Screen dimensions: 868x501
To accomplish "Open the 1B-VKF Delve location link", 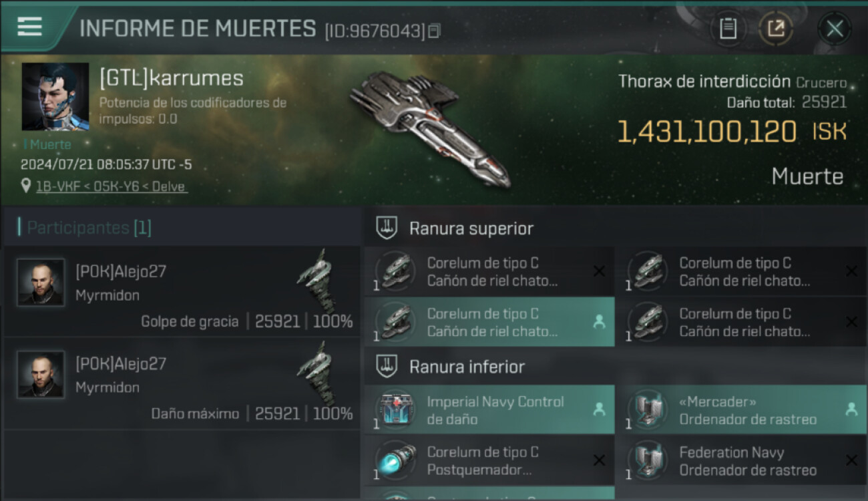I will click(x=111, y=186).
